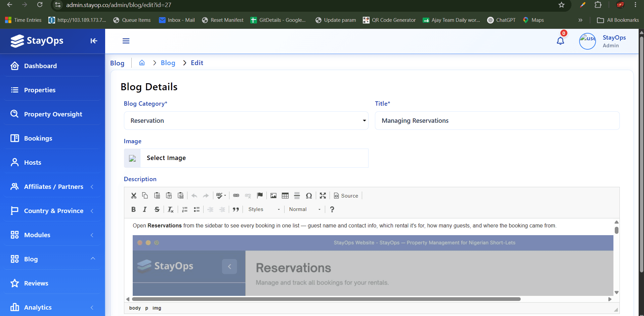
Task: Toggle bold formatting
Action: pos(133,209)
